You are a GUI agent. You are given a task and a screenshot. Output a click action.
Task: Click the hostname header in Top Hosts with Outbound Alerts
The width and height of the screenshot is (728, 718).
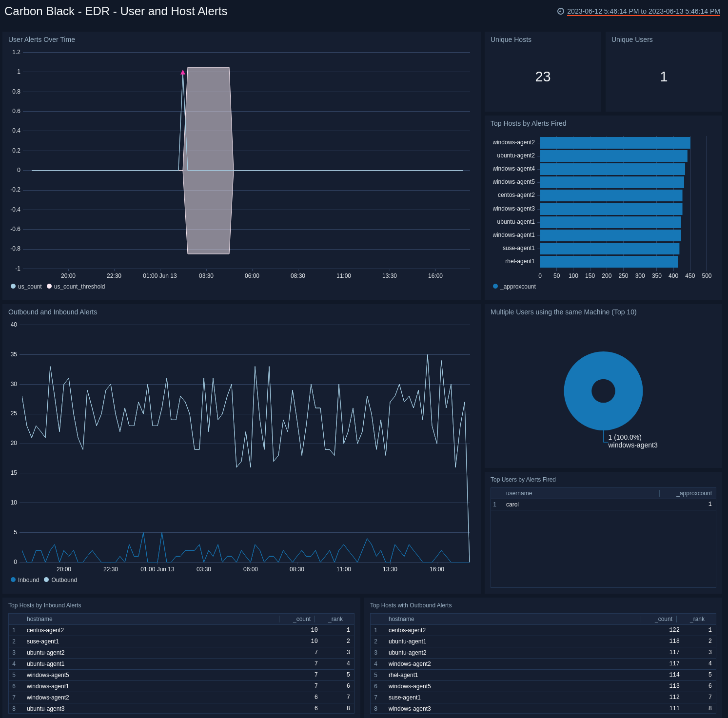[401, 619]
